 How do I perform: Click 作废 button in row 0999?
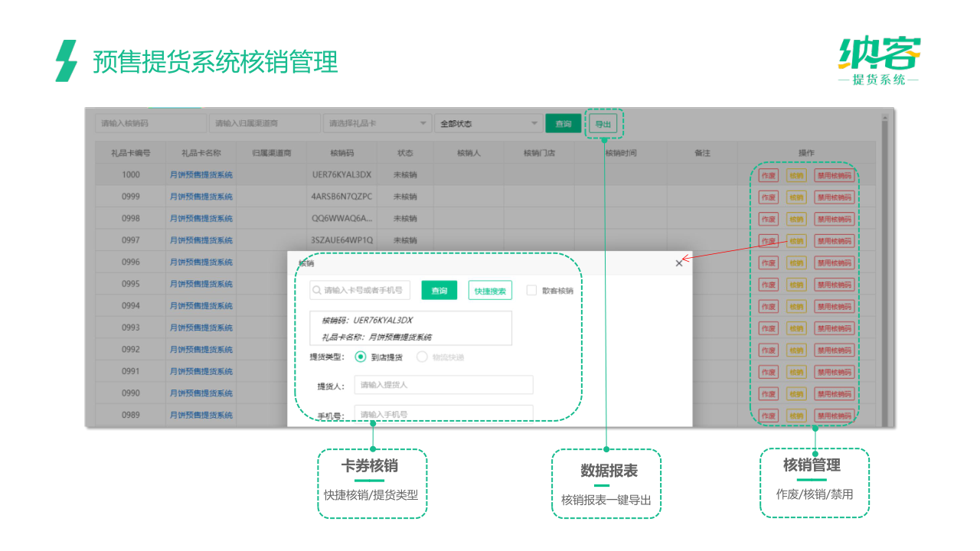tap(768, 197)
